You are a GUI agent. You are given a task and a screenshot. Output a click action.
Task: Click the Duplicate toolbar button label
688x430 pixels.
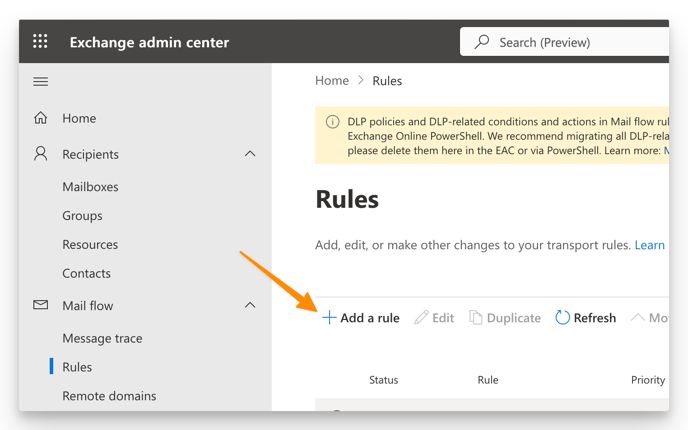click(x=514, y=318)
